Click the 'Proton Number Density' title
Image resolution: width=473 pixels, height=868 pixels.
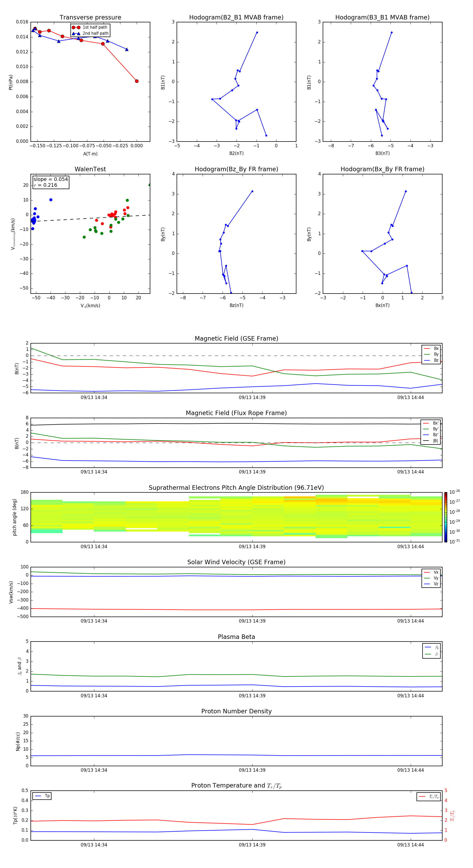tap(236, 711)
